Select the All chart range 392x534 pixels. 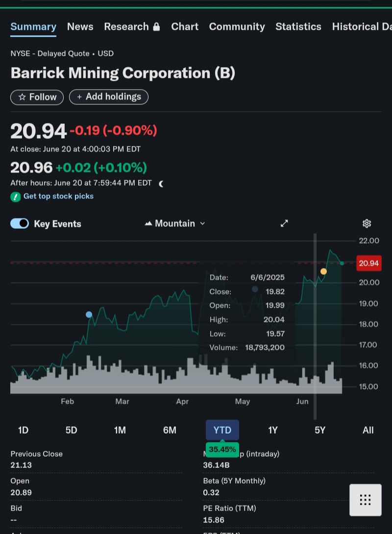point(368,430)
